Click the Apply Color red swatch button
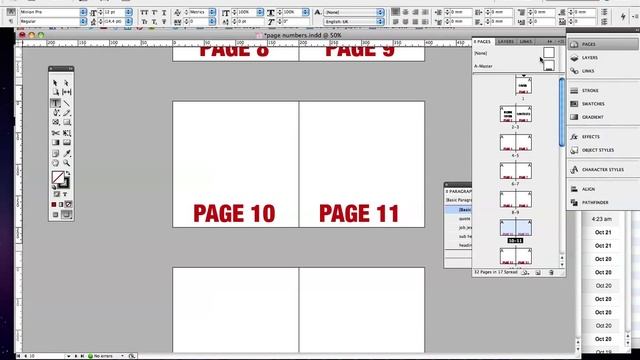Image resolution: width=640 pixels, height=360 pixels. [x=54, y=204]
